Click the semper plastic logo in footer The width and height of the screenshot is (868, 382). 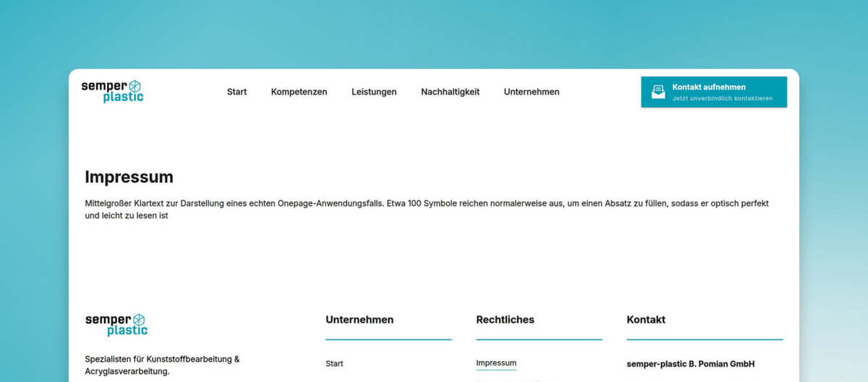(x=116, y=325)
